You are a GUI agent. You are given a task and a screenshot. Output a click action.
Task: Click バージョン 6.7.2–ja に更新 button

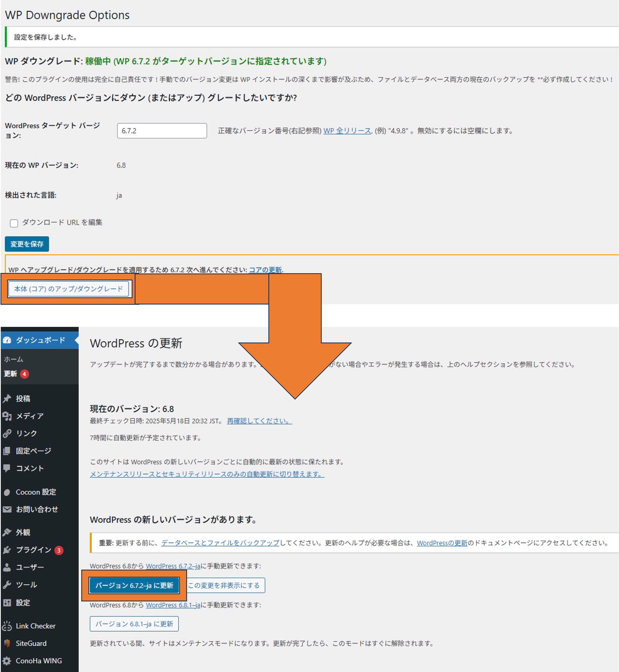point(134,585)
